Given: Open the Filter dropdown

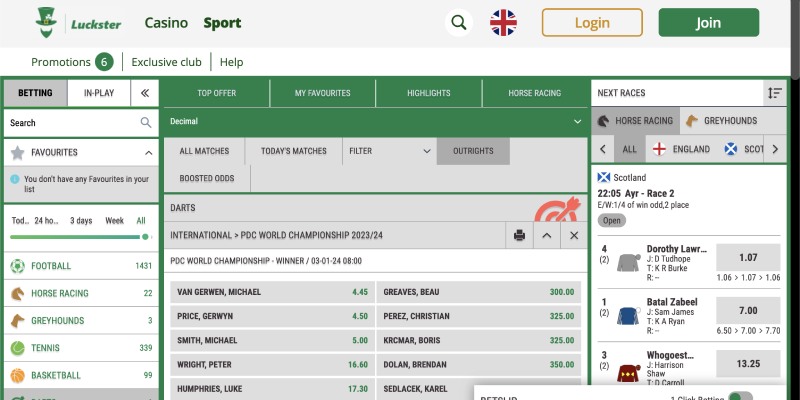Looking at the screenshot, I should tap(390, 151).
